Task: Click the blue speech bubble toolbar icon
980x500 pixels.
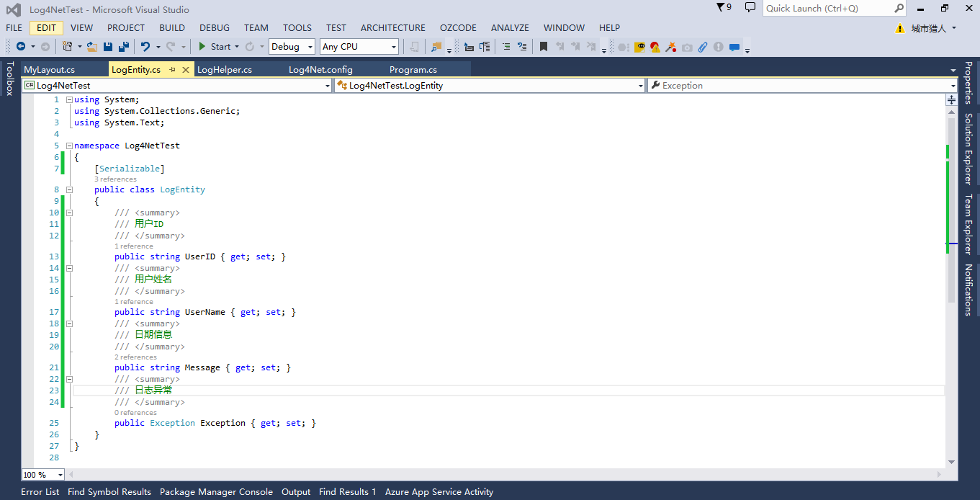Action: click(x=734, y=47)
